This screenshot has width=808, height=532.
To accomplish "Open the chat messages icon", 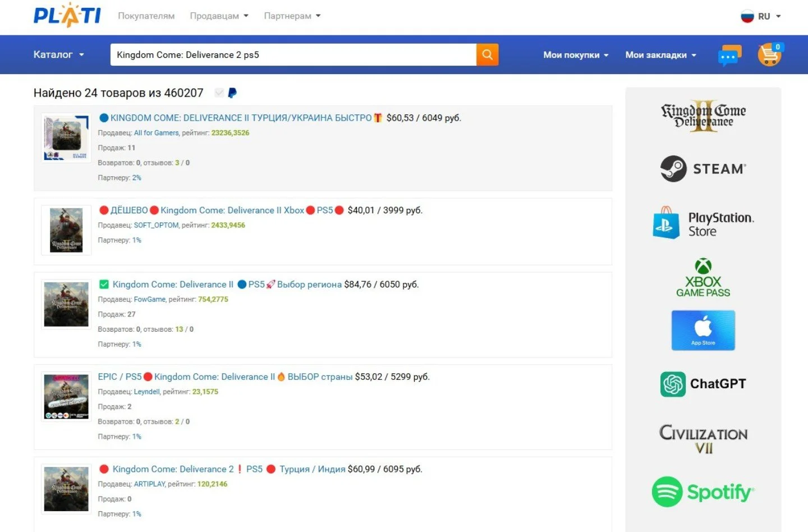I will click(x=729, y=55).
